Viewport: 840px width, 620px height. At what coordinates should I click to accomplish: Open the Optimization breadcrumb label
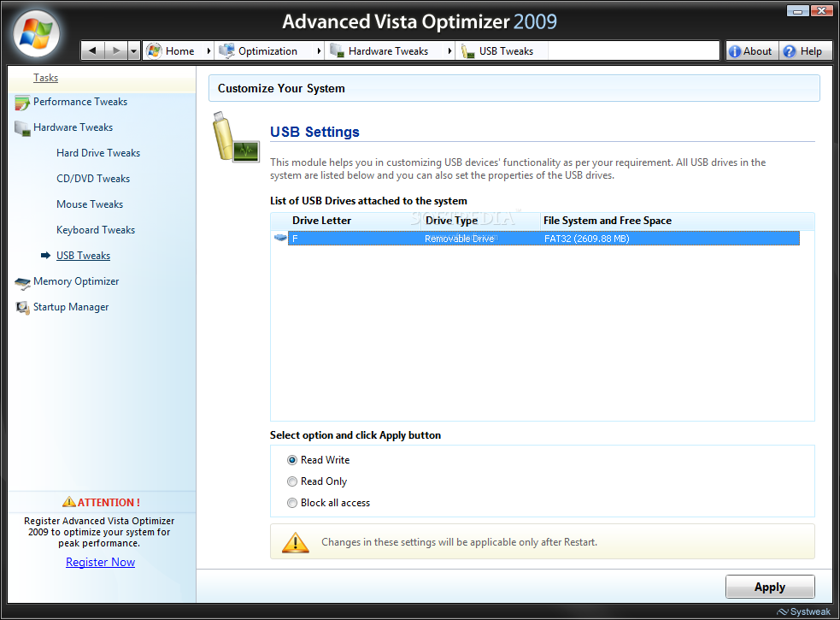(x=267, y=51)
